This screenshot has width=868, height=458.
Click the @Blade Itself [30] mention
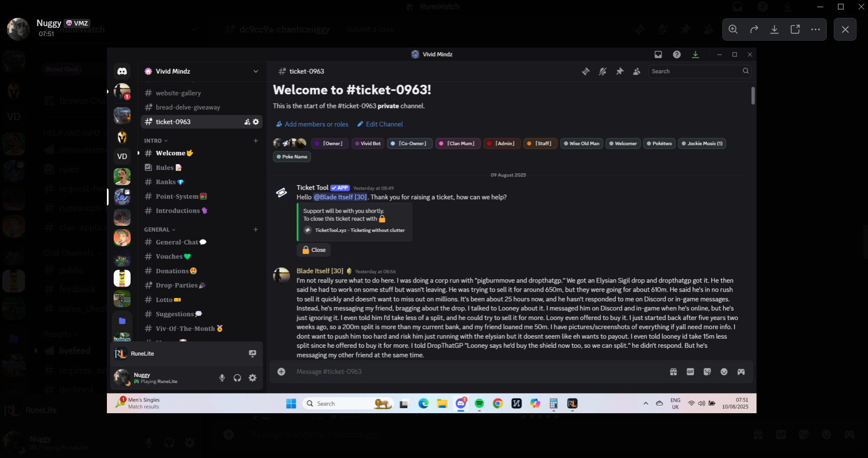(x=340, y=197)
